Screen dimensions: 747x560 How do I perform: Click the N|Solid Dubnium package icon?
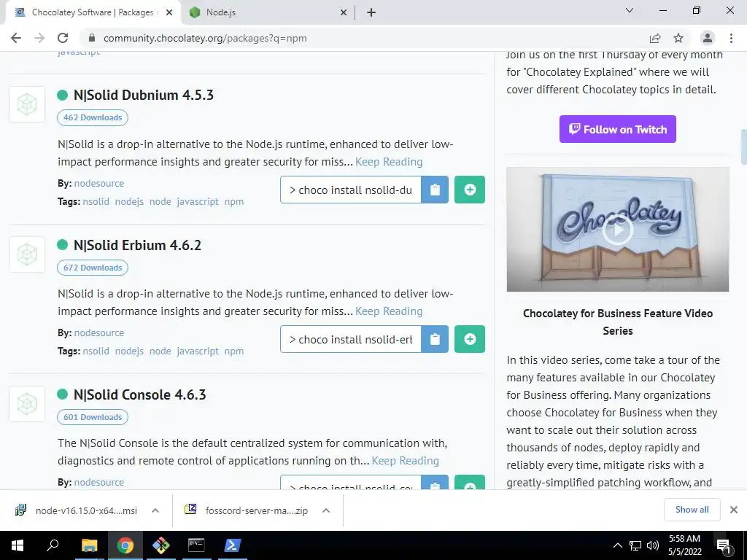27,104
